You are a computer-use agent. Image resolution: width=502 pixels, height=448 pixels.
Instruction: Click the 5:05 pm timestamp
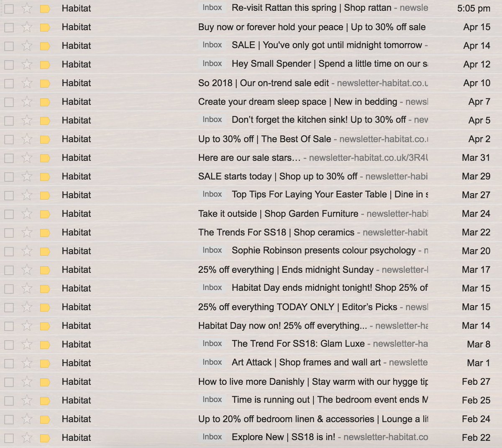(x=474, y=8)
